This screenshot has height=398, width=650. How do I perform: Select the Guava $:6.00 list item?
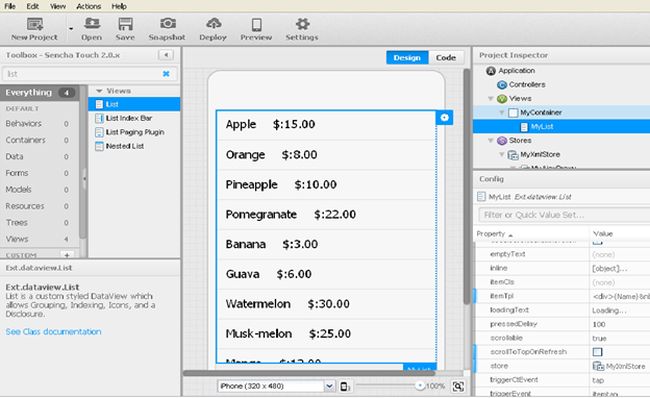coord(327,274)
